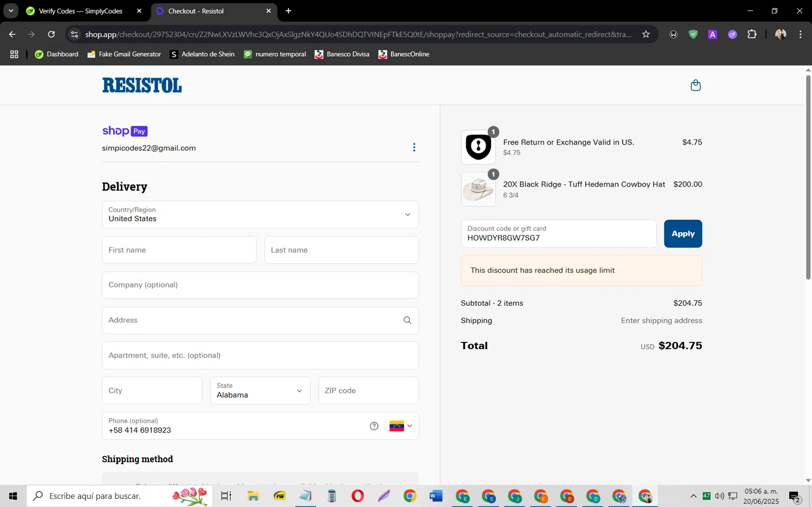
Task: Open the tab search dropdown arrow
Action: (x=11, y=11)
